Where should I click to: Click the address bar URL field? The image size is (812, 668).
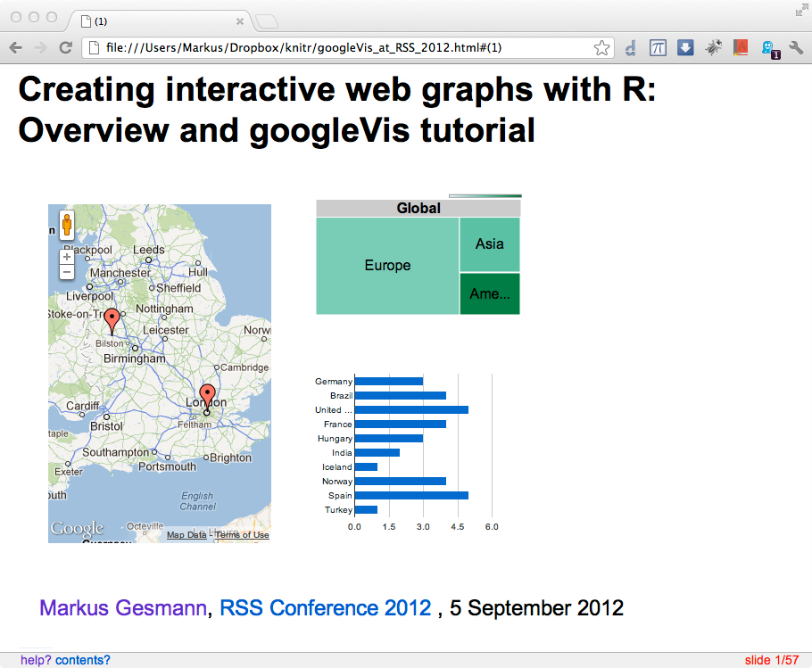coord(347,48)
